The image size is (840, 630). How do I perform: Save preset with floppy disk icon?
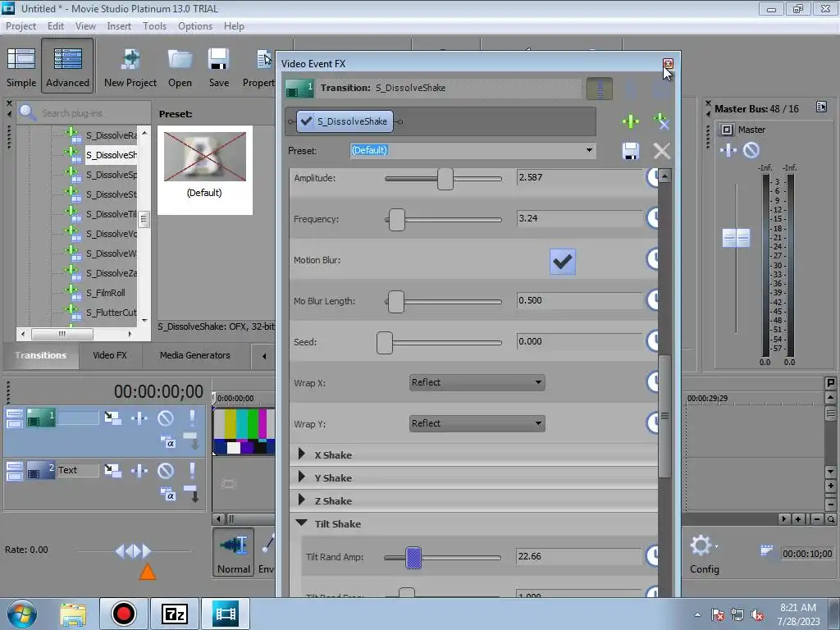point(631,151)
